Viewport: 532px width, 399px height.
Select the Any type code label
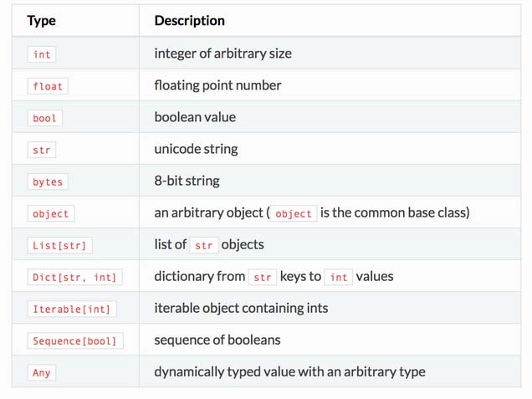coord(42,373)
